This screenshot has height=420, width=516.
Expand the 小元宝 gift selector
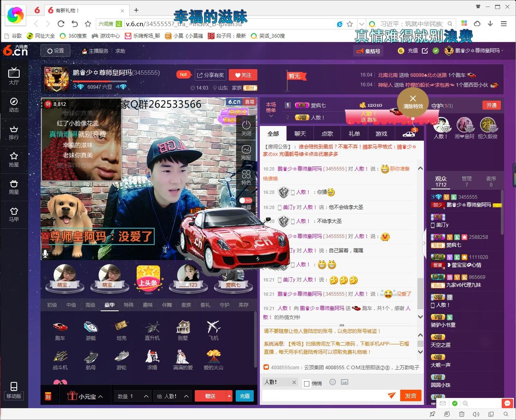(x=85, y=396)
